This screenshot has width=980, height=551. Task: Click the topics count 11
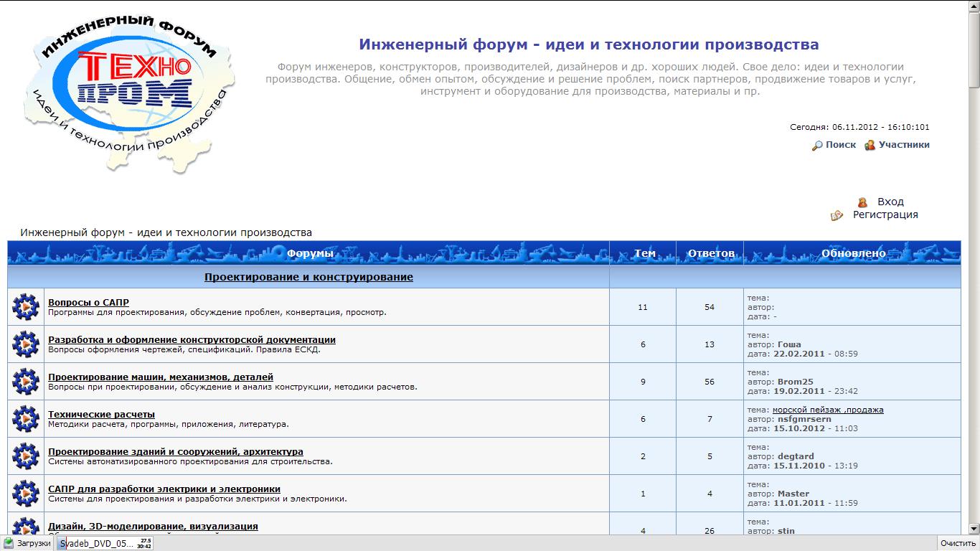643,307
